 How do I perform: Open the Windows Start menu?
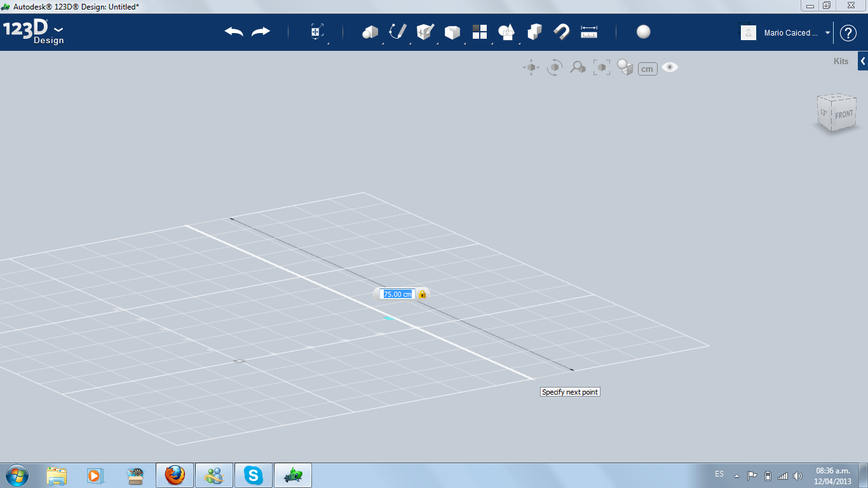17,475
